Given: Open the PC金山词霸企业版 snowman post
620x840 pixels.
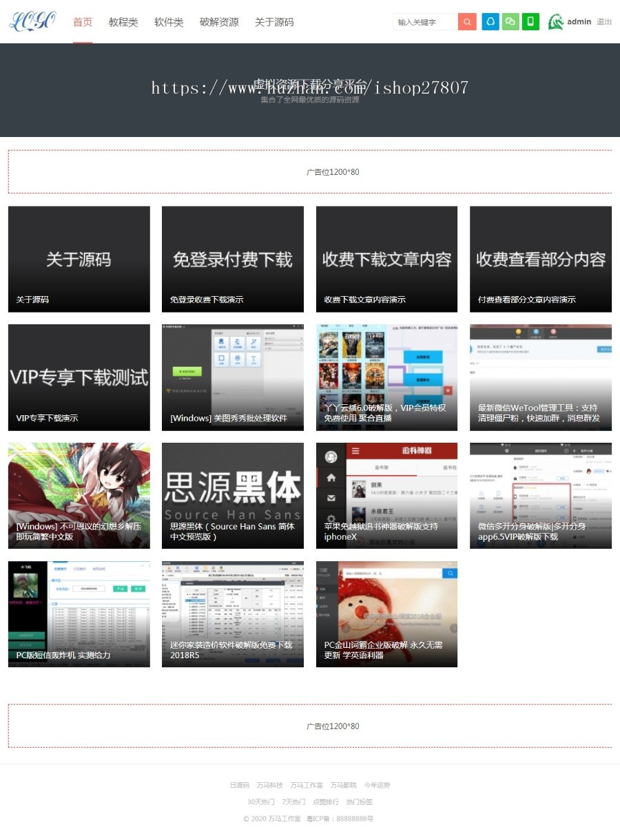Looking at the screenshot, I should [386, 614].
